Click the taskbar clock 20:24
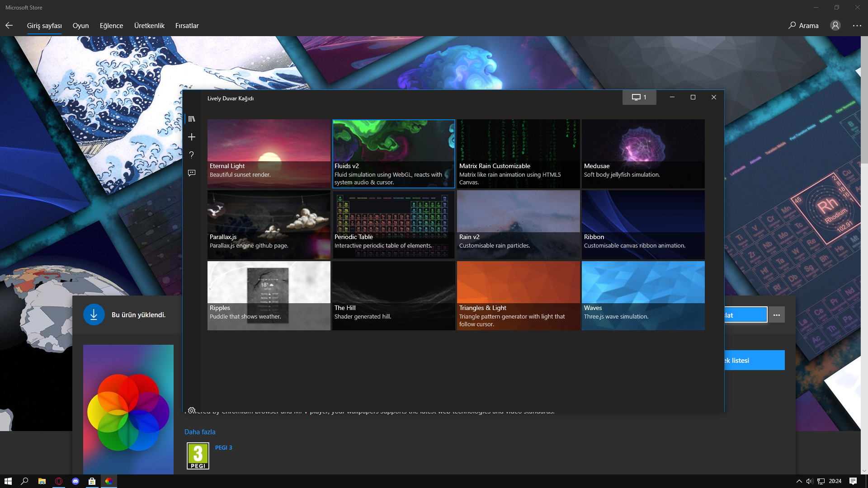 [835, 481]
